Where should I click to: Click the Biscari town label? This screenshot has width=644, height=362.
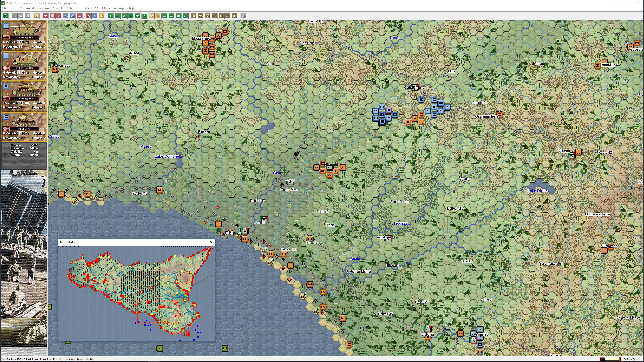(x=392, y=266)
